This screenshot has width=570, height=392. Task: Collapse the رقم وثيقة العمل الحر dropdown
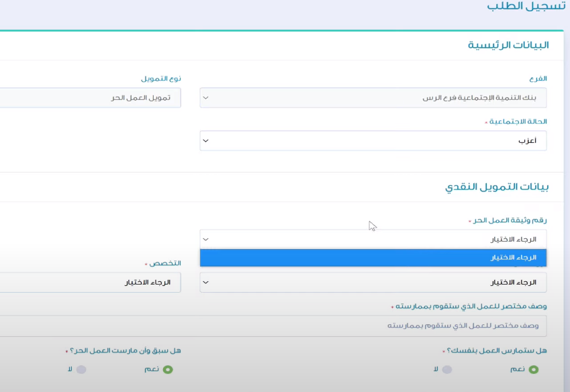click(x=373, y=239)
